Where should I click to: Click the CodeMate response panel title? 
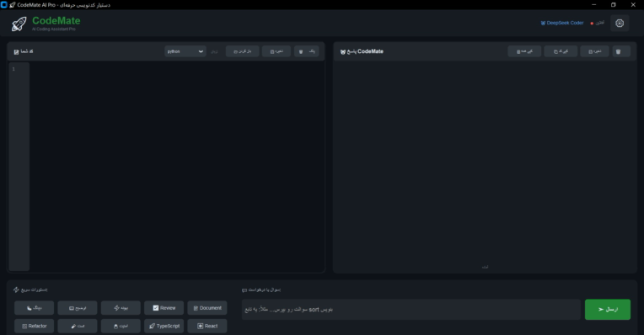[362, 51]
